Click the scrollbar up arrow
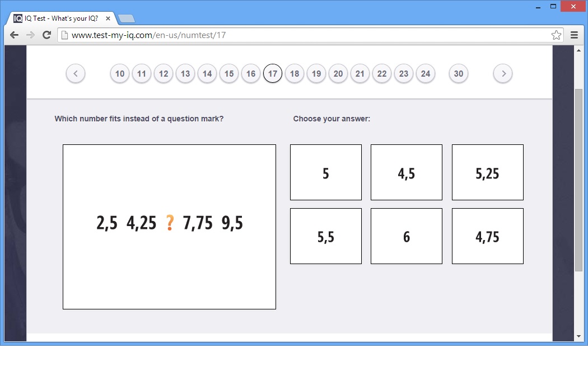Viewport: 588px width, 376px height. (x=578, y=50)
